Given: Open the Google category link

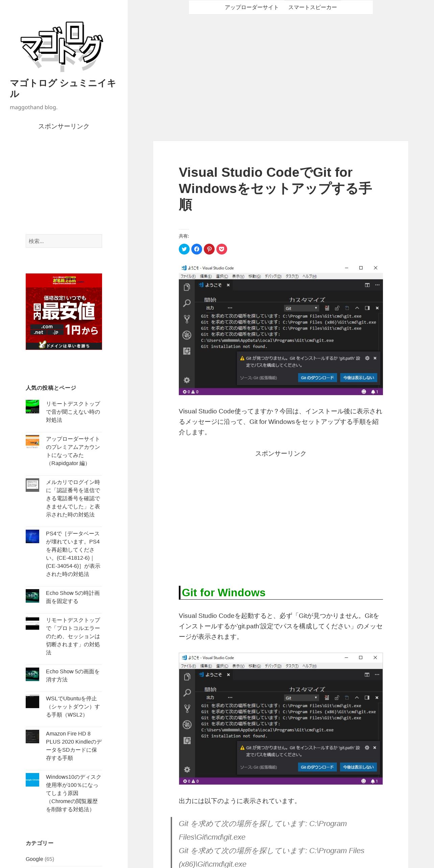Looking at the screenshot, I should [34, 859].
